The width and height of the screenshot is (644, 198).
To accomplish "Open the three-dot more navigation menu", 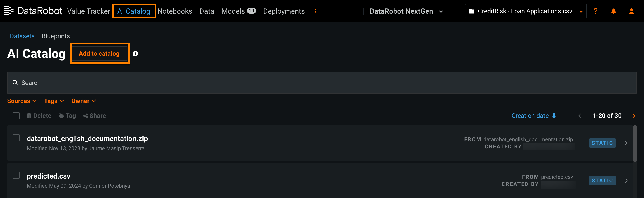I will tap(316, 11).
